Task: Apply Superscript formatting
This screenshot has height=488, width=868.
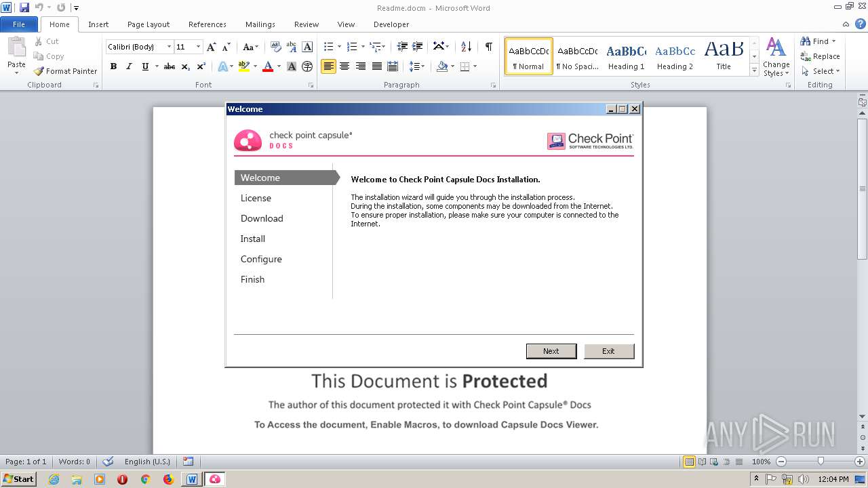Action: [201, 66]
